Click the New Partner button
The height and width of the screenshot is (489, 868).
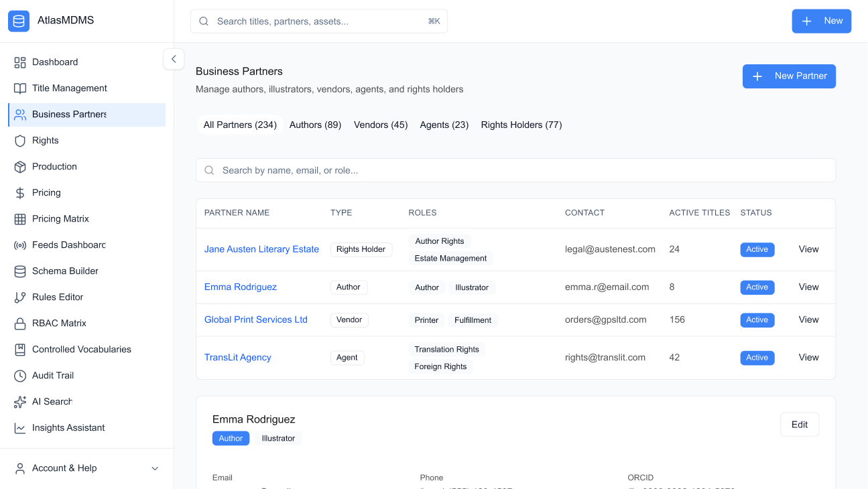(x=789, y=76)
